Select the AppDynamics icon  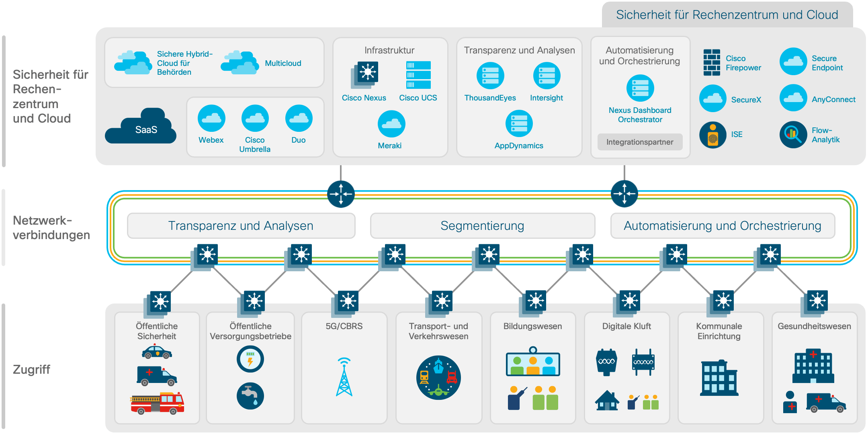coord(519,124)
